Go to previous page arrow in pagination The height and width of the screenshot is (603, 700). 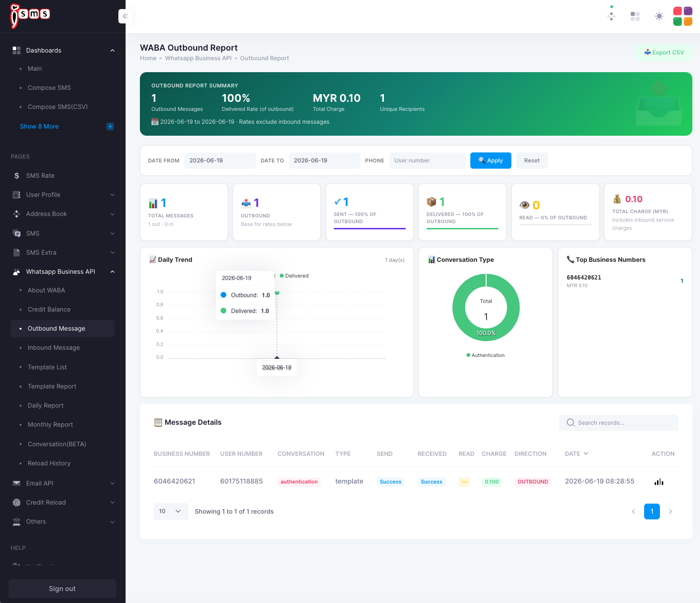click(634, 512)
